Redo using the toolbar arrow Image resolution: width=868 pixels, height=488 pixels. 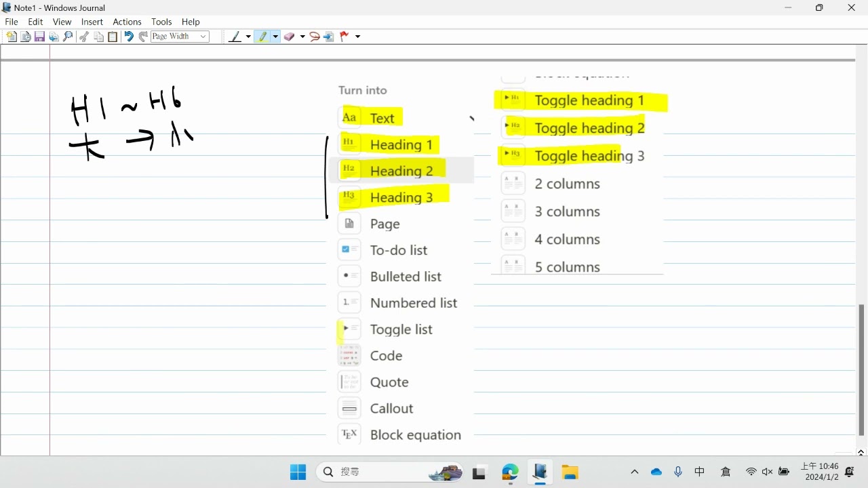coord(143,37)
